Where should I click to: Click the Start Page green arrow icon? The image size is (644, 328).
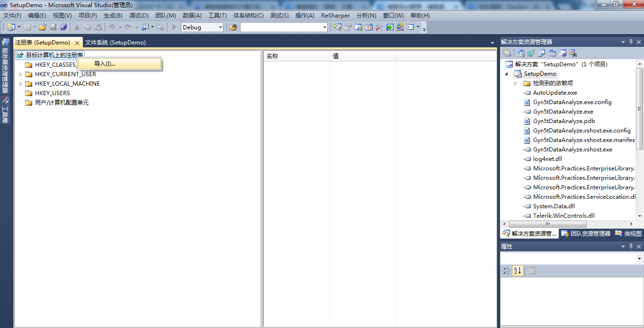coord(390,27)
